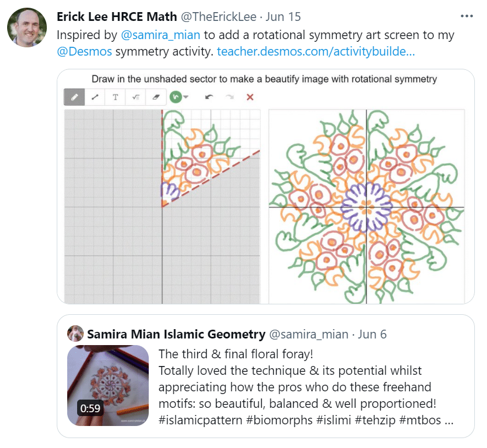Click the rotational symmetry flower output image
Image resolution: width=487 pixels, height=448 pixels.
[x=366, y=206]
